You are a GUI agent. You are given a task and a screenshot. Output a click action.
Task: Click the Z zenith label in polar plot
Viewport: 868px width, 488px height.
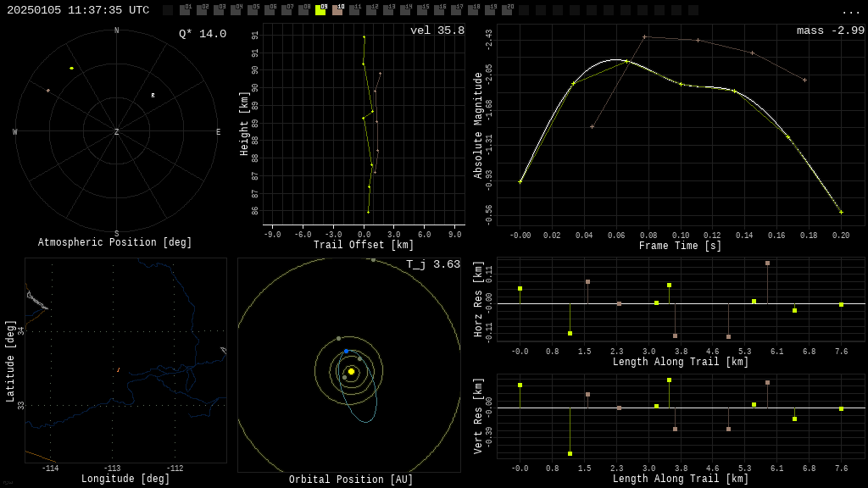pos(116,131)
